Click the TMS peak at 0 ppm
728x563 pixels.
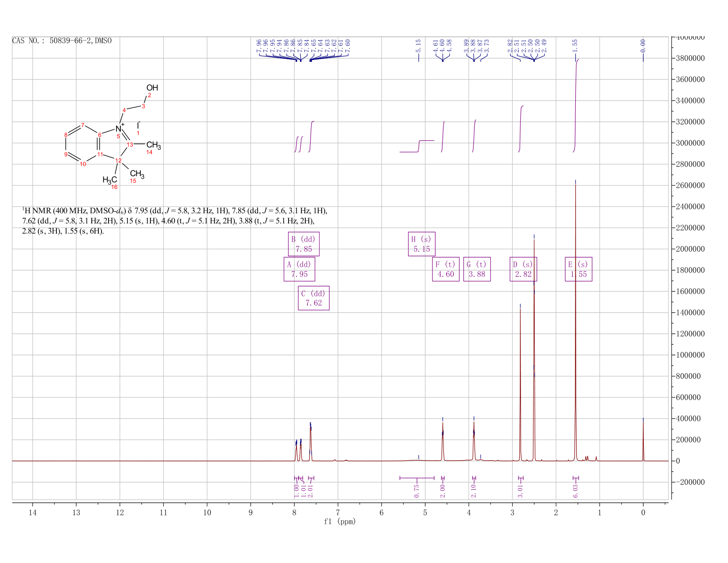(x=643, y=442)
